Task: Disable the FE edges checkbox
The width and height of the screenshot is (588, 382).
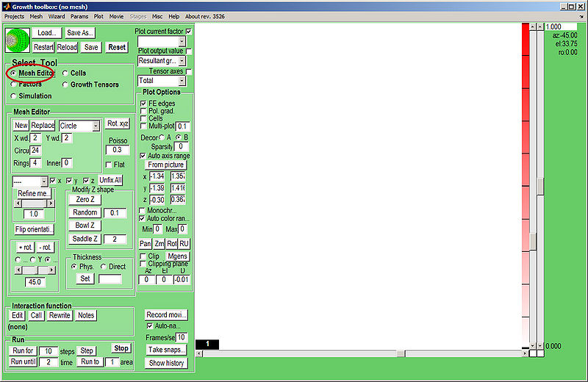Action: point(143,104)
